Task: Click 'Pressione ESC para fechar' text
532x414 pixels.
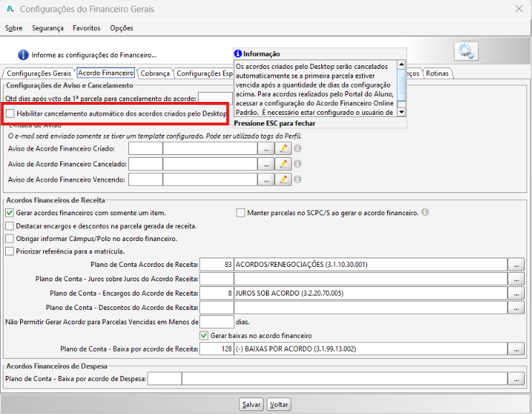Action: coord(275,123)
